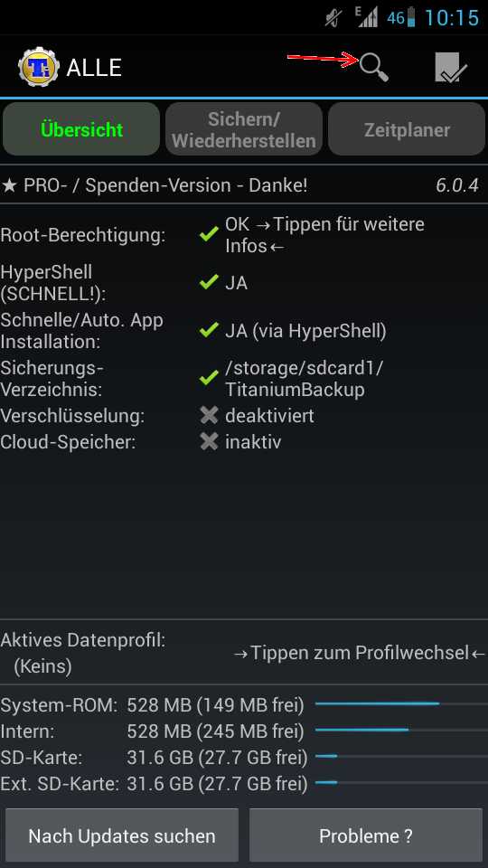Switch to the Sichern/Wiederherstellen tab

coord(244,129)
